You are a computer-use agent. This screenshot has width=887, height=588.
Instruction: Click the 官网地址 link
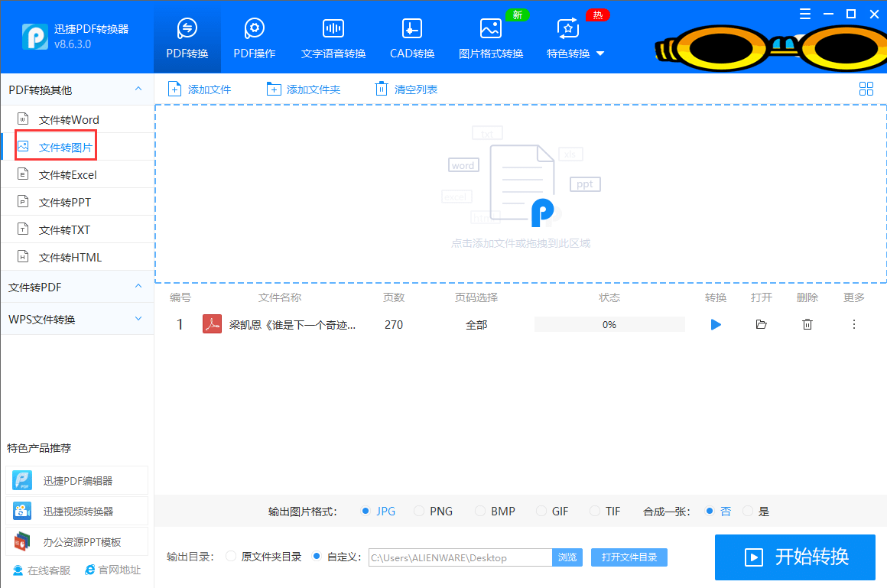click(112, 570)
